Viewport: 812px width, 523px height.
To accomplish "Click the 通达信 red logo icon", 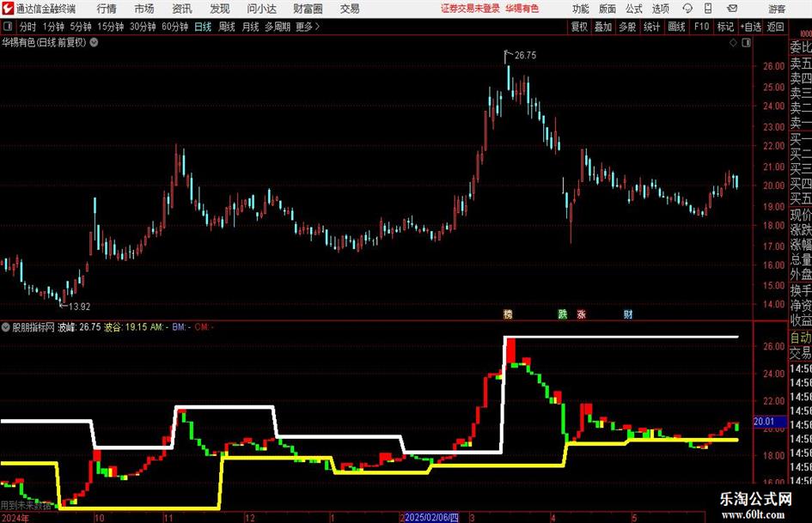I will 8,9.
